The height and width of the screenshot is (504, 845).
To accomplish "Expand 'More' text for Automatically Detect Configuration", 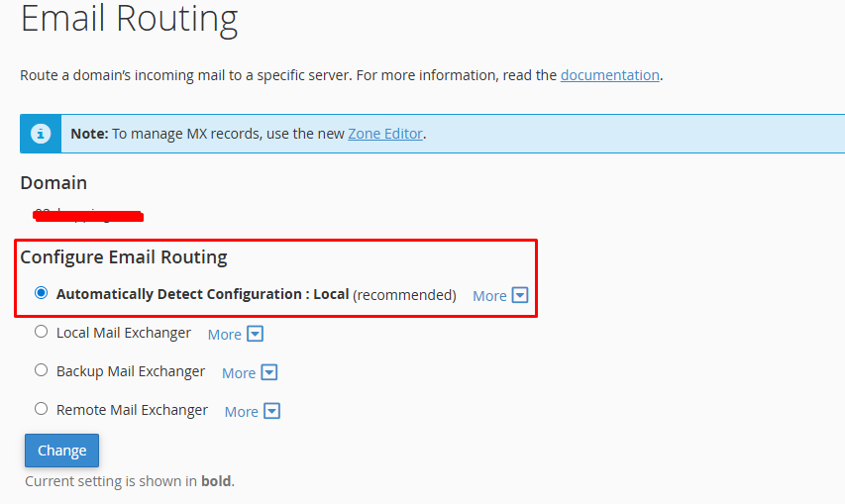I will [489, 295].
